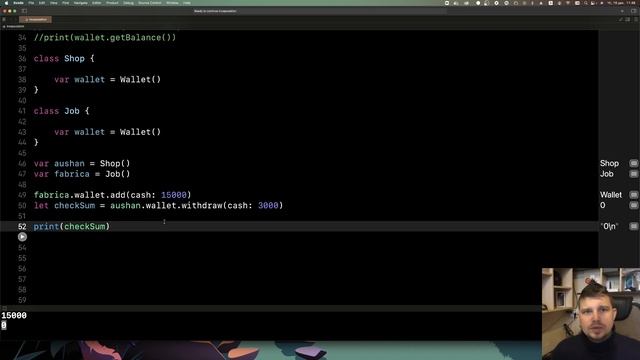
Task: Open the Editor menu
Action: (96, 3)
